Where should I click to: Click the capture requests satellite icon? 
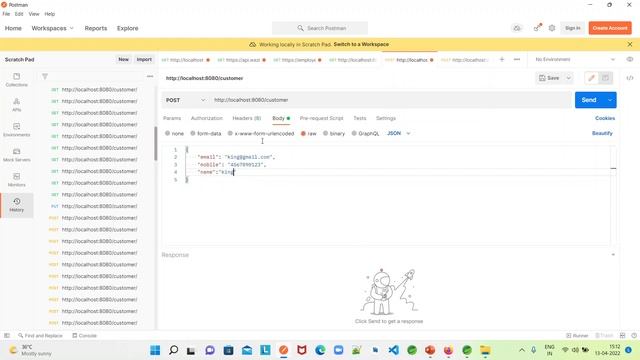point(538,28)
